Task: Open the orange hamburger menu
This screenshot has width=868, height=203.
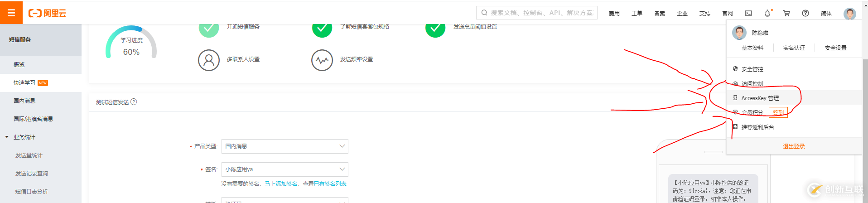Action: (11, 13)
